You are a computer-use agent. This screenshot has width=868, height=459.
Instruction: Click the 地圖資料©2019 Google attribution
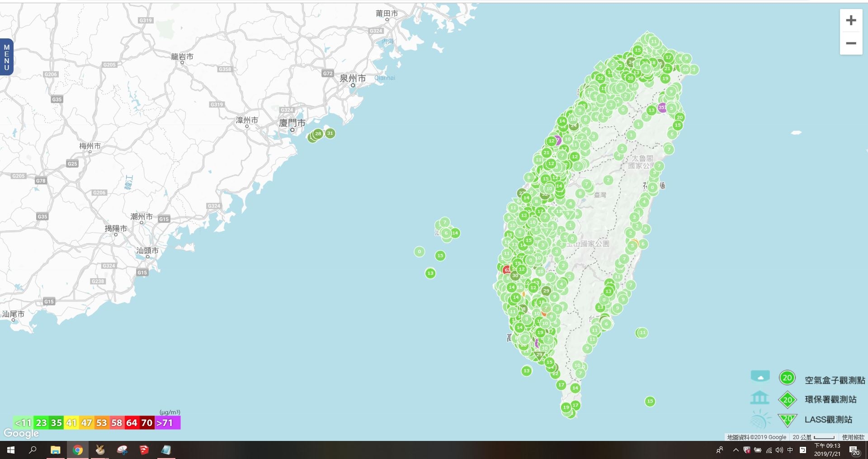[x=756, y=437]
